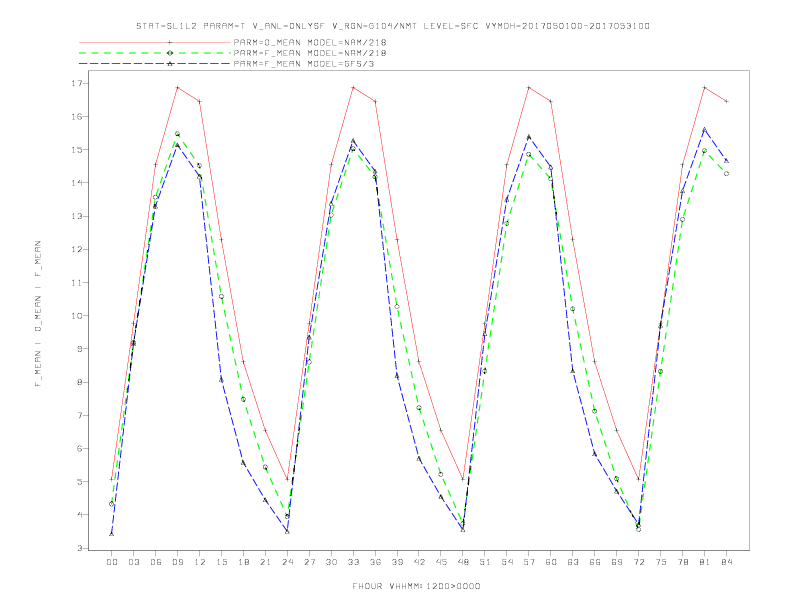Click x-axis hour label 63

[x=573, y=562]
